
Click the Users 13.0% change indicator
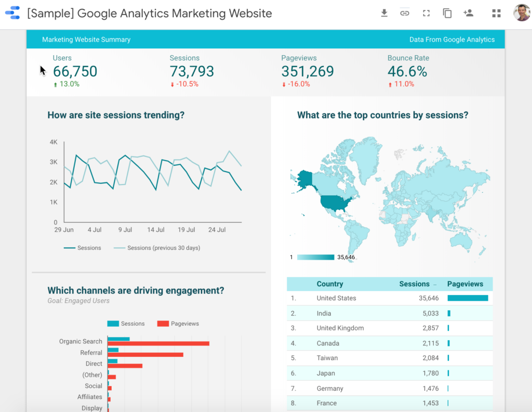(x=66, y=84)
